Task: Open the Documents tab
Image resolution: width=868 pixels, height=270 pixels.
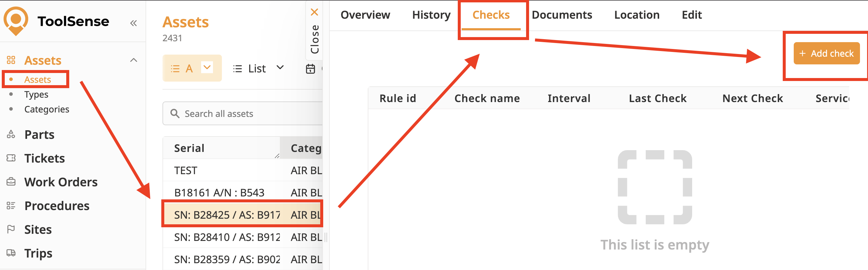Action: (x=562, y=15)
